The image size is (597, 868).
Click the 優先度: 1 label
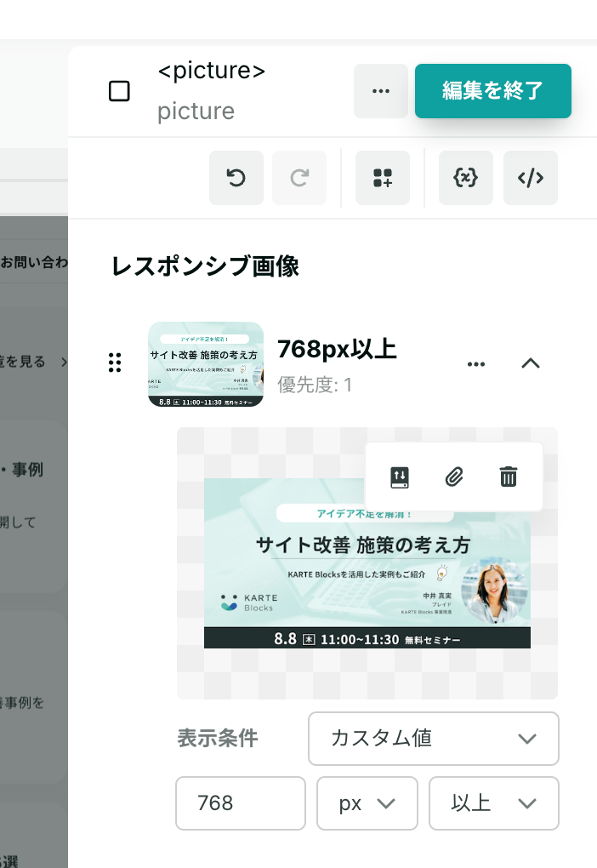315,385
